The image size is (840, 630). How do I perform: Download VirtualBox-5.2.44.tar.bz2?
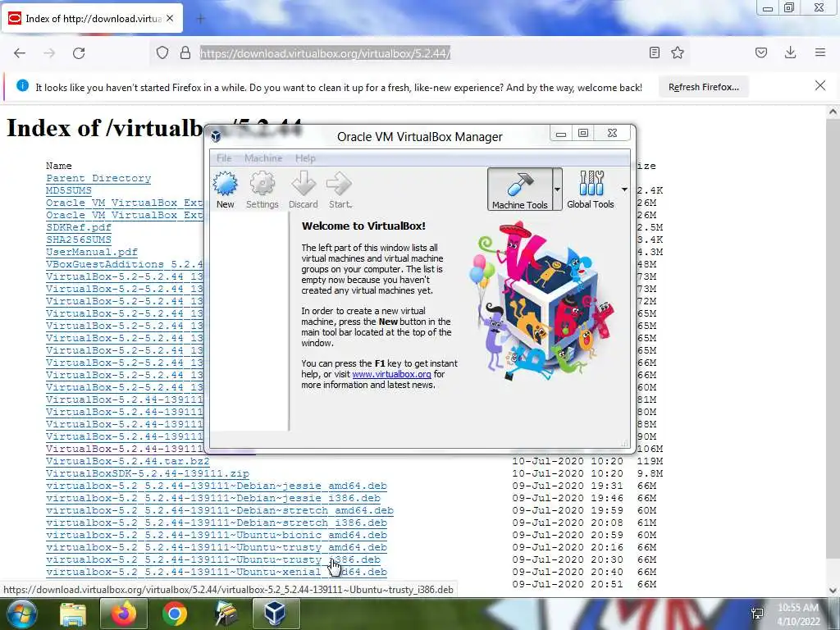point(127,461)
